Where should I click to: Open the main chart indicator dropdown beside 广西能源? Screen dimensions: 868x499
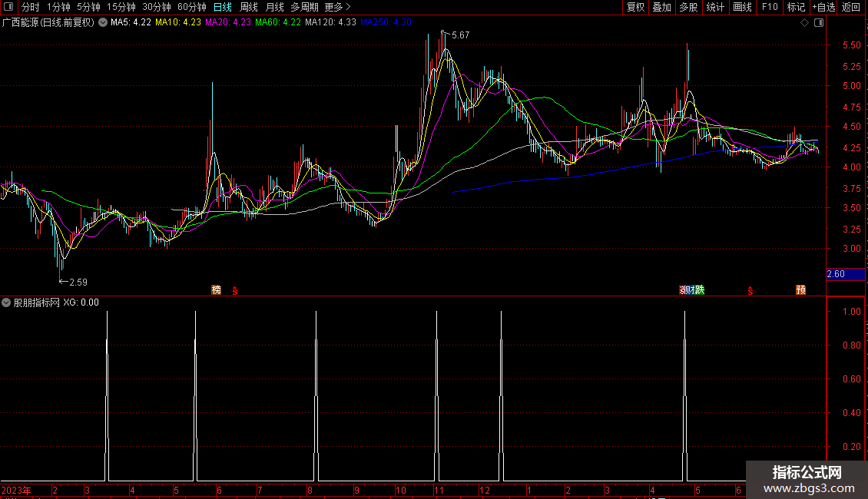103,23
